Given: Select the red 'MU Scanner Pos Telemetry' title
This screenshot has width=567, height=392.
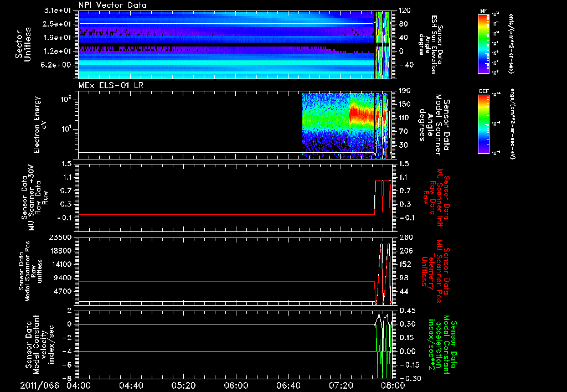Looking at the screenshot, I should click(435, 271).
